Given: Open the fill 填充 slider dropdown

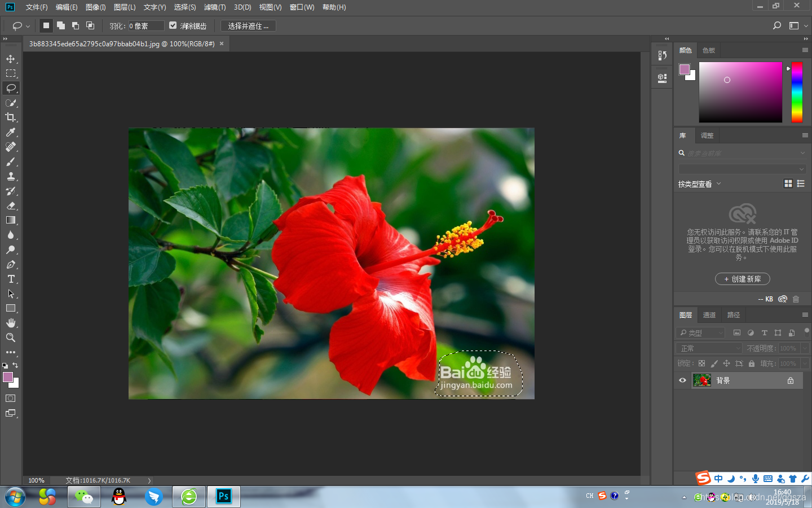Looking at the screenshot, I should tap(805, 364).
